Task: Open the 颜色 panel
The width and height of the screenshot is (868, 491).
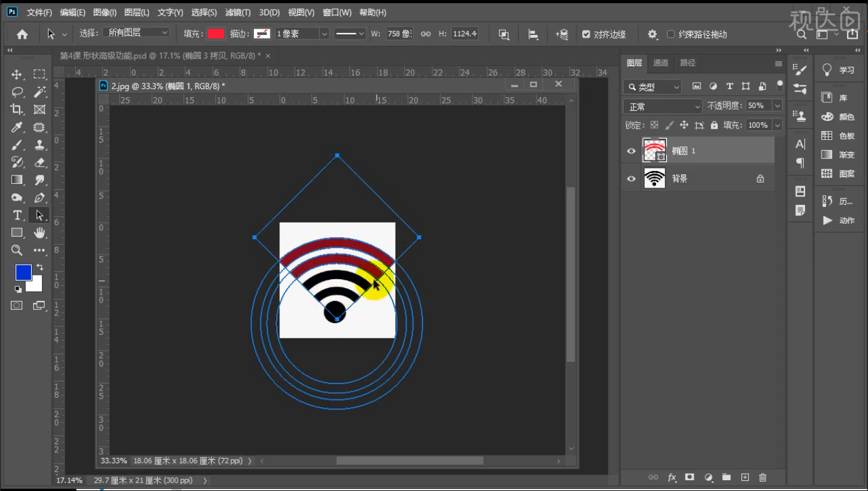Action: click(839, 117)
